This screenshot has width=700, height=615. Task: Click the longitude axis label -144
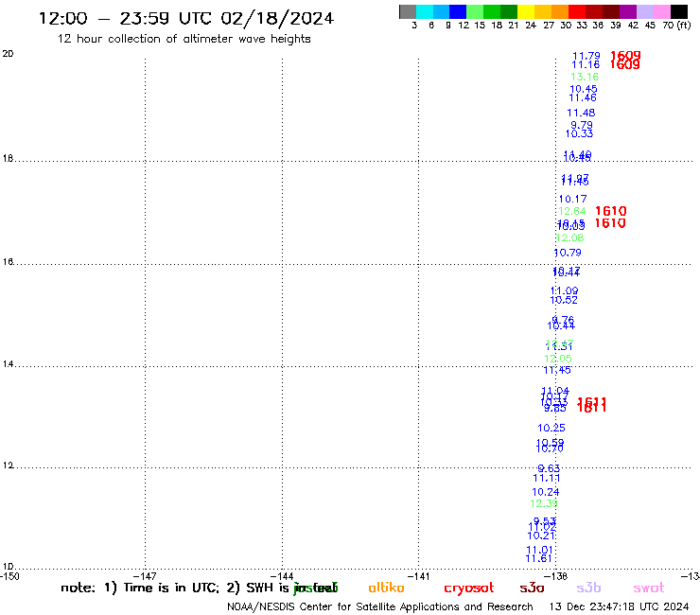click(x=282, y=576)
